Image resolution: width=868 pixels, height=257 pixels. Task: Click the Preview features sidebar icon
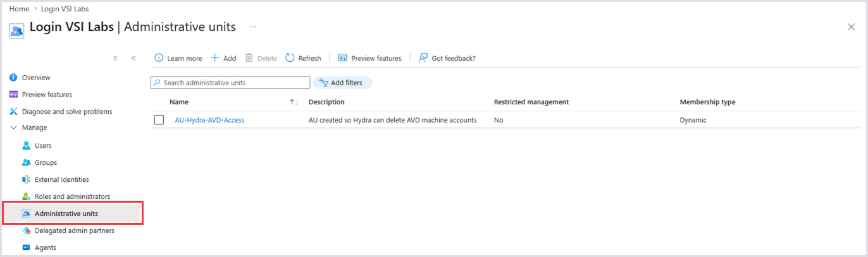[x=13, y=95]
